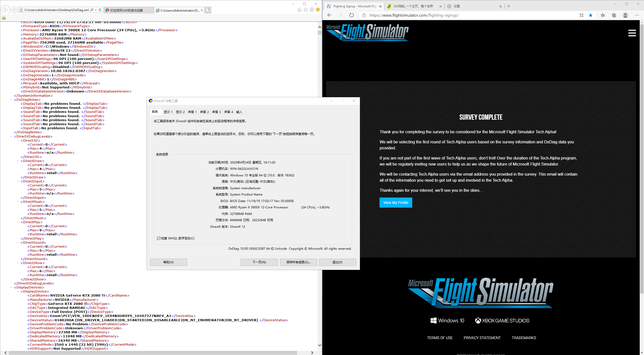The image size is (644, 355).
Task: Go back in the Edge browser
Action: 329,15
